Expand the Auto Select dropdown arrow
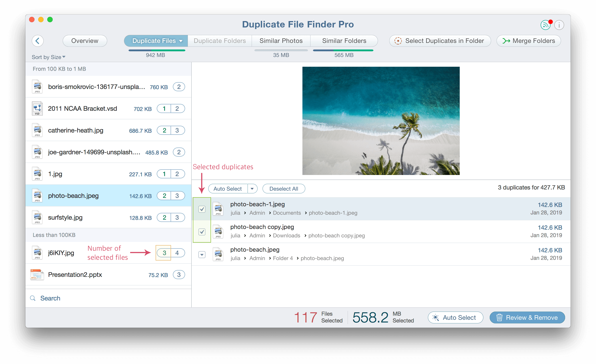The width and height of the screenshot is (596, 364). [x=253, y=189]
